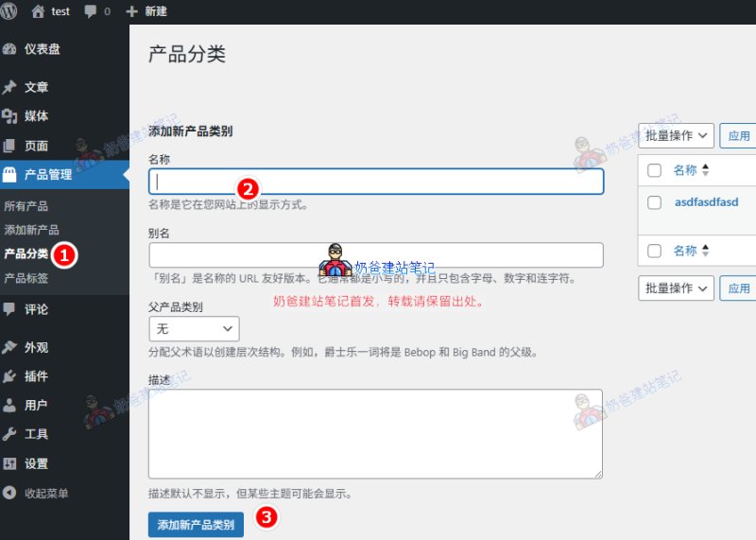Click 收起菜单 to collapse sidebar
756x540 pixels.
point(46,494)
